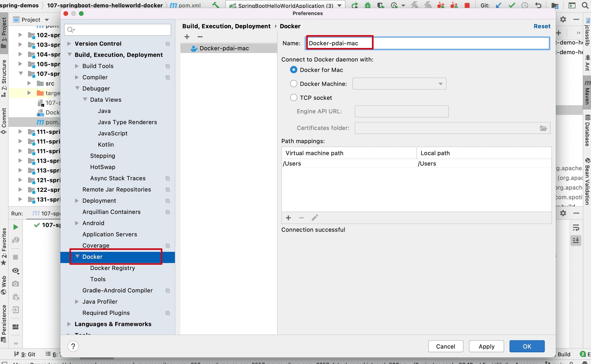The width and height of the screenshot is (591, 364).
Task: Click the preferences search field
Action: click(118, 30)
